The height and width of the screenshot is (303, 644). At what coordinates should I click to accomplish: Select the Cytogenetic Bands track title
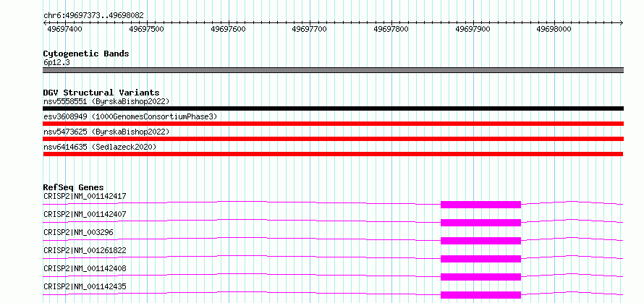point(86,54)
